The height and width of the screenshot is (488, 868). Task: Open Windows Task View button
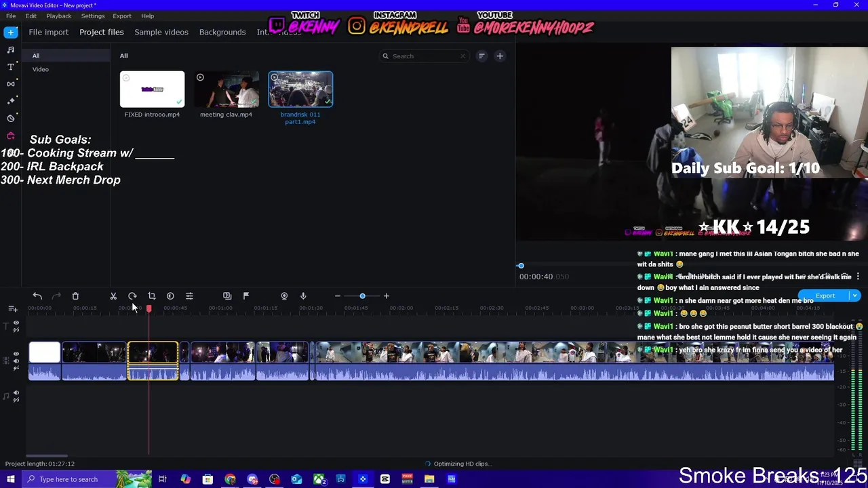[163, 479]
